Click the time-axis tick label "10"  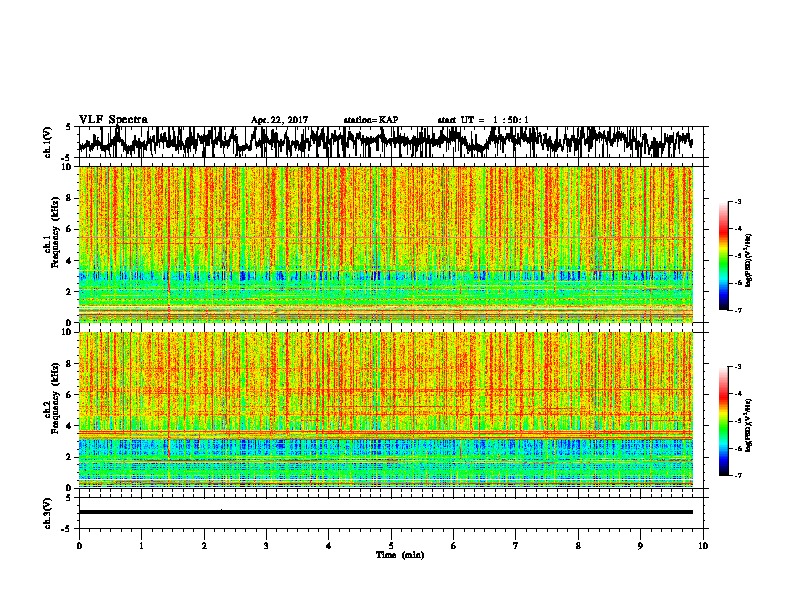click(703, 546)
